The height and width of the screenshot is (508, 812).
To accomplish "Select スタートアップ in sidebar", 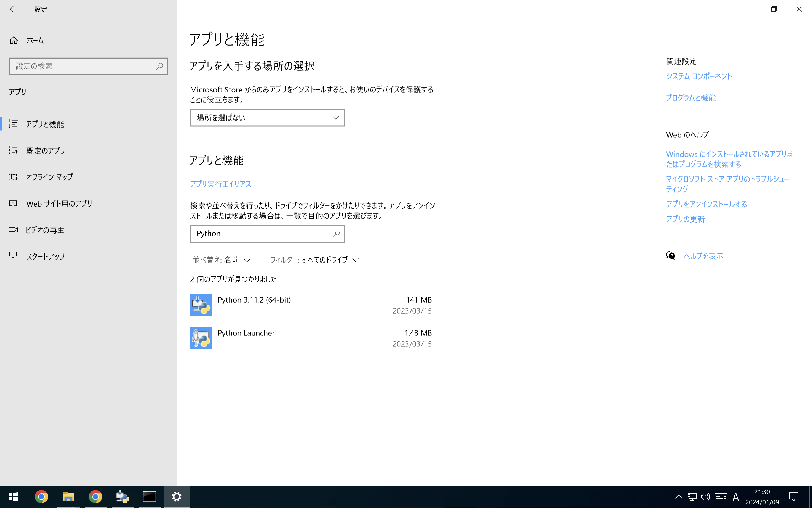I will click(x=46, y=256).
